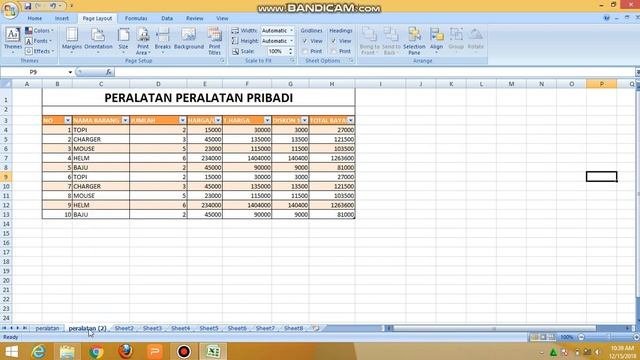The height and width of the screenshot is (360, 640).
Task: Click the Select All corner button
Action: tap(6, 84)
